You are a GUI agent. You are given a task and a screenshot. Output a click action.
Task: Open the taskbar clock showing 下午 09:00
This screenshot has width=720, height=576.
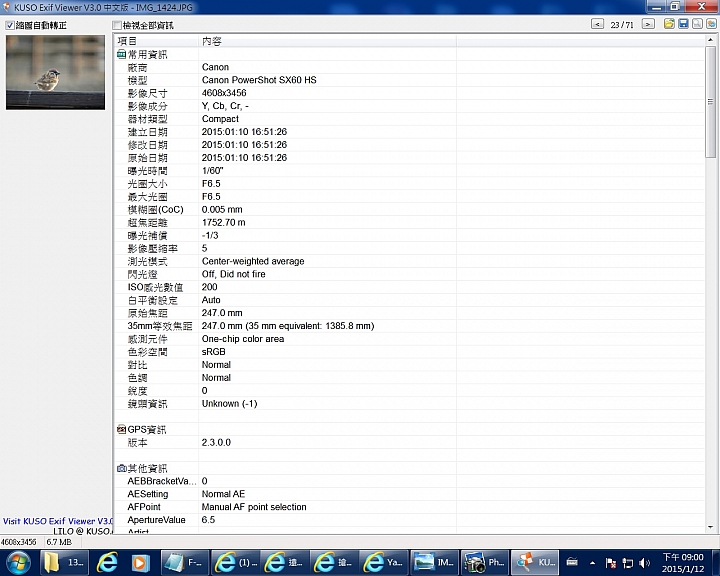(683, 563)
